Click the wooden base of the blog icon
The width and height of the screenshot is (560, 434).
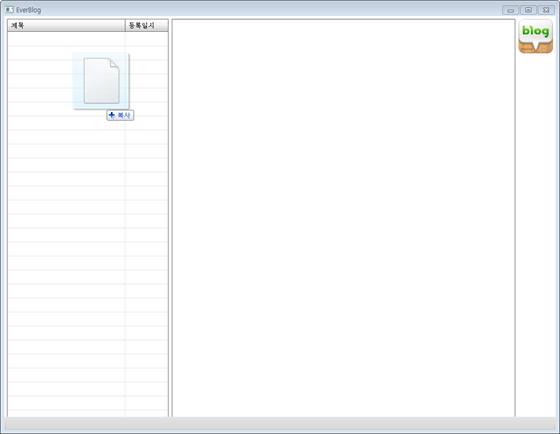[x=535, y=49]
